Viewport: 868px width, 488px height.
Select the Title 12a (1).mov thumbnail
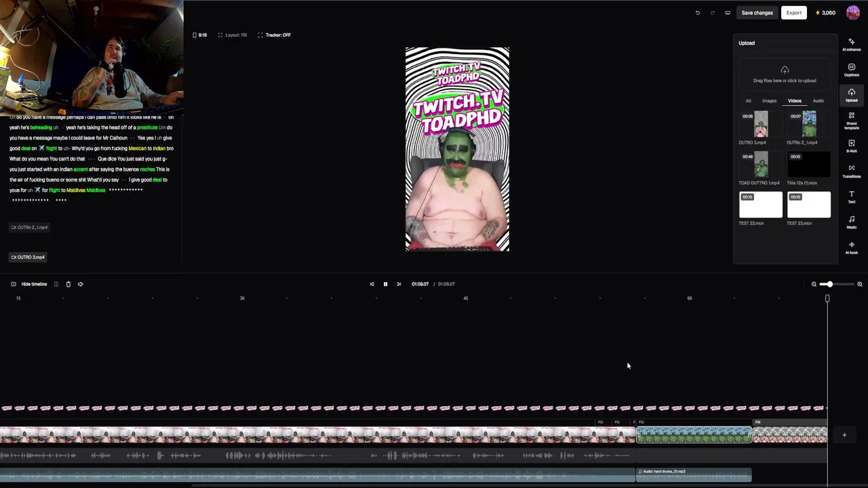(809, 165)
